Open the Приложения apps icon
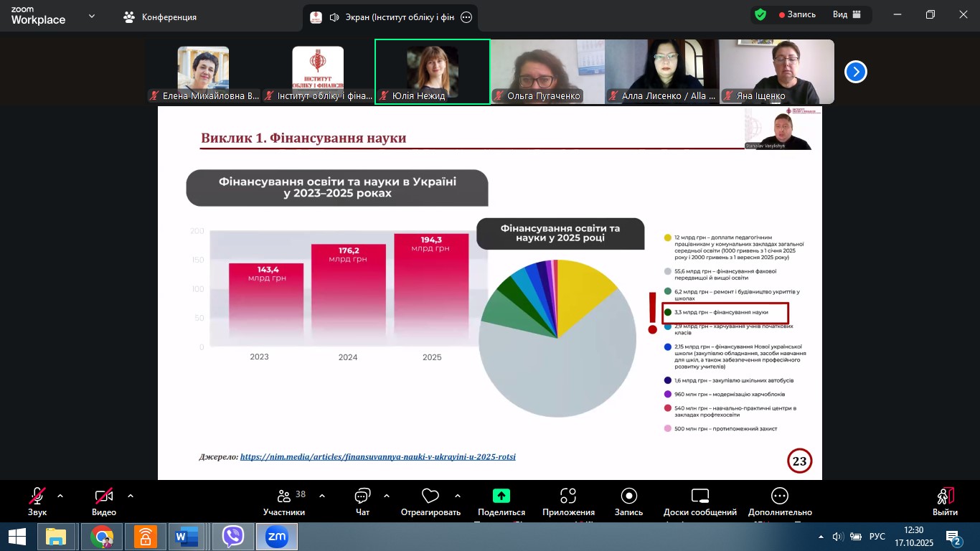This screenshot has width=980, height=551. (x=568, y=496)
